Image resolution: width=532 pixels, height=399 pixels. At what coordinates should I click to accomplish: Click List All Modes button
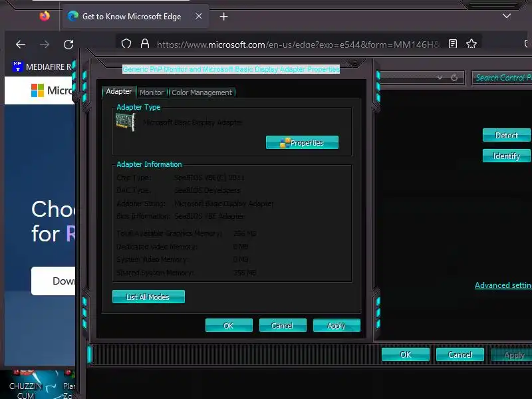coord(148,297)
